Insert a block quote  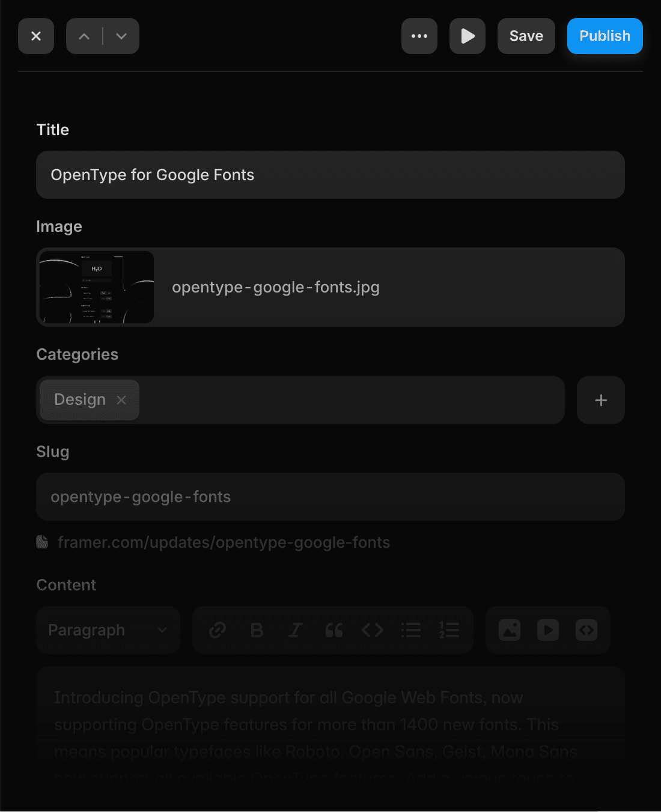pos(334,630)
